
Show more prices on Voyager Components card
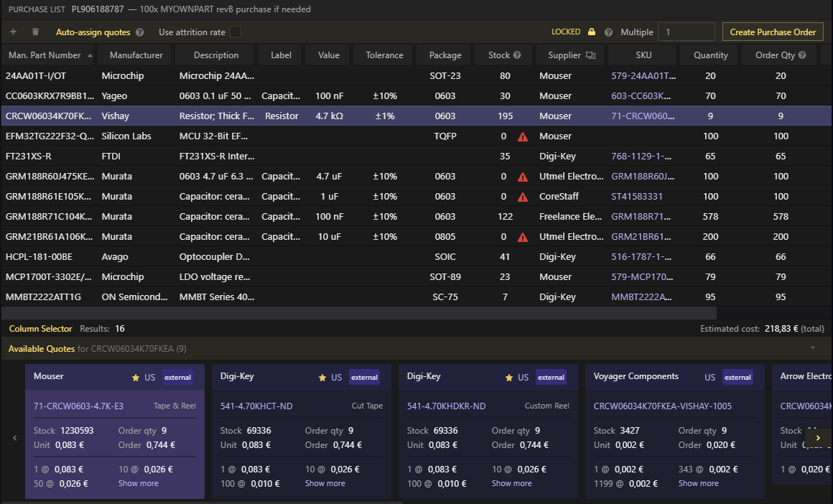tap(698, 483)
